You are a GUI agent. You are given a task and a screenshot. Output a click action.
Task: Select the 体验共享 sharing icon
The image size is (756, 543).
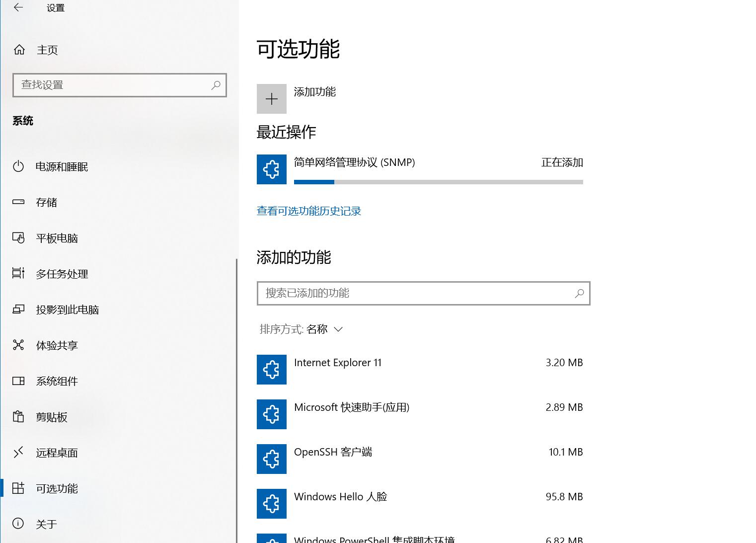(18, 345)
